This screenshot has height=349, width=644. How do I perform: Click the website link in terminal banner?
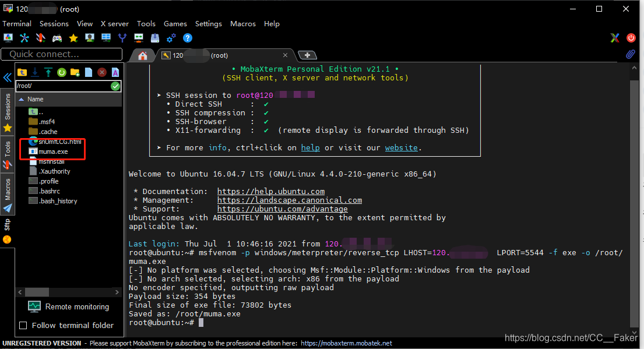pyautogui.click(x=402, y=148)
